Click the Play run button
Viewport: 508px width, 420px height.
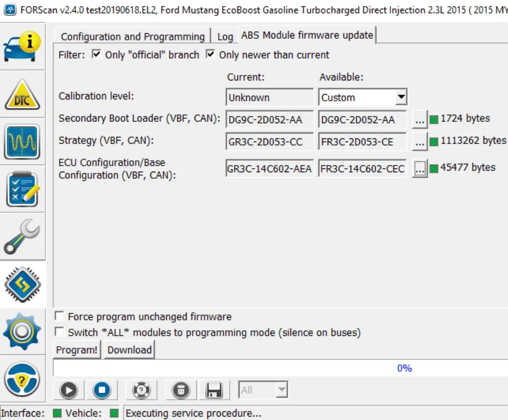pos(69,390)
